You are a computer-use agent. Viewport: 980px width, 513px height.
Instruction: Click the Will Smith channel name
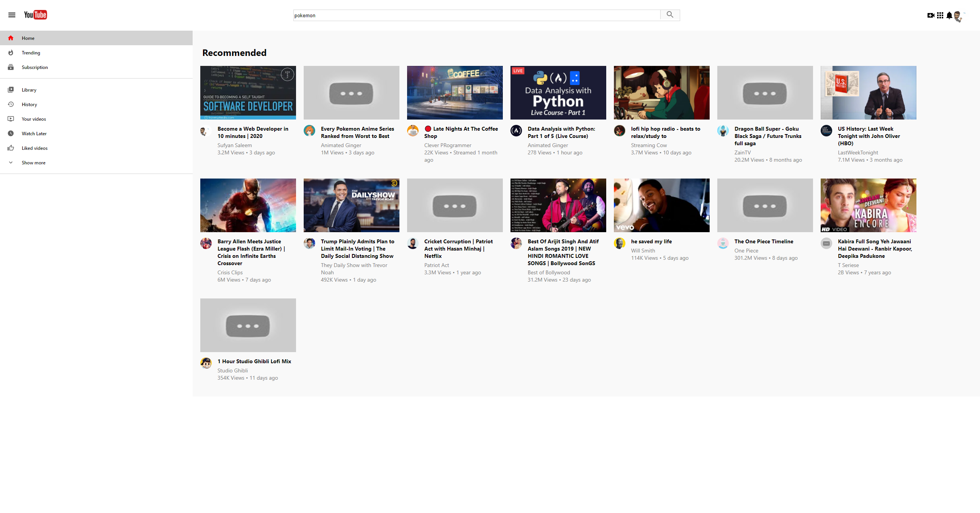click(643, 251)
